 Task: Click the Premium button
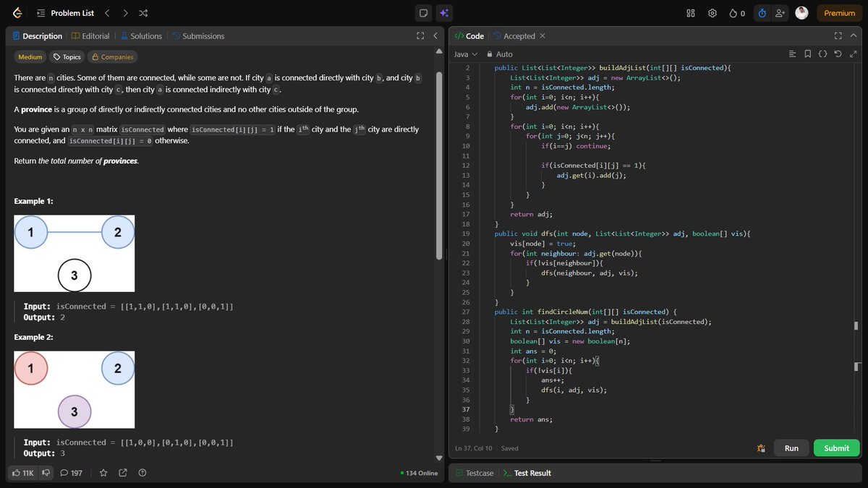[839, 13]
